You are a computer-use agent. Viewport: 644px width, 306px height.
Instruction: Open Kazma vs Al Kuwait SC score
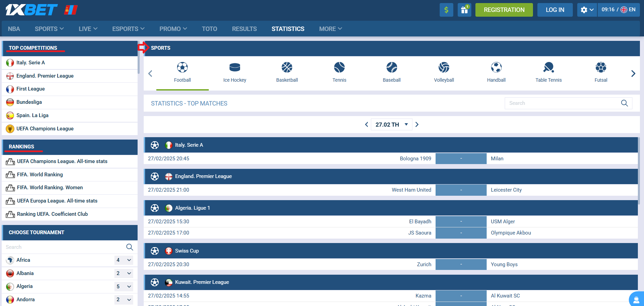pyautogui.click(x=461, y=296)
